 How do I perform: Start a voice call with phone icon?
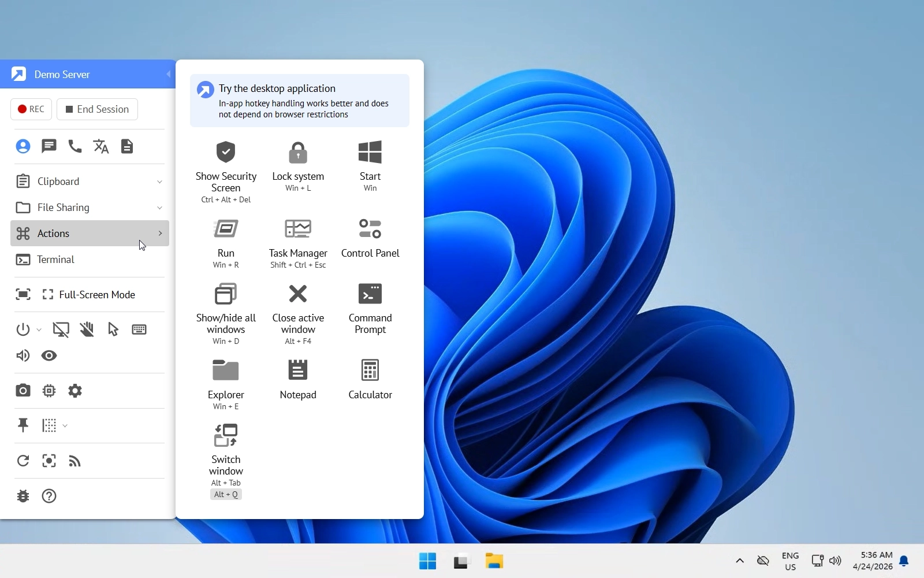point(75,147)
